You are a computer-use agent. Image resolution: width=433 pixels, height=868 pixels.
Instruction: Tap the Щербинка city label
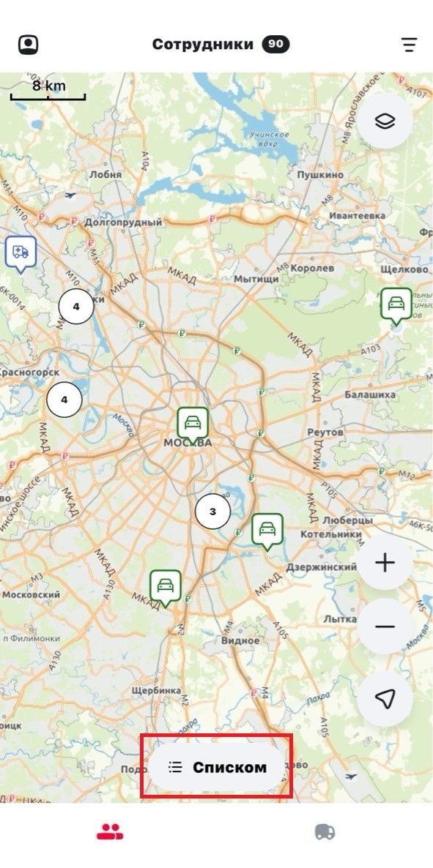pos(156,690)
